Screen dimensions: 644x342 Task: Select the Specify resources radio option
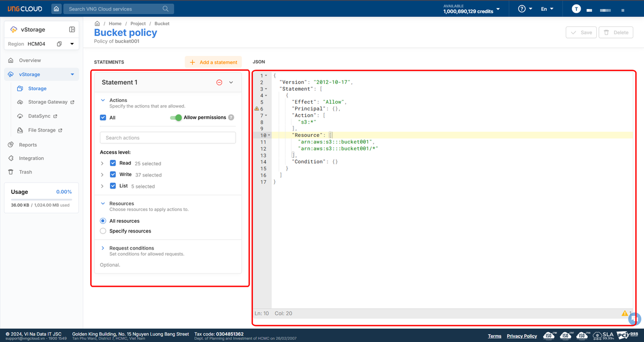103,231
